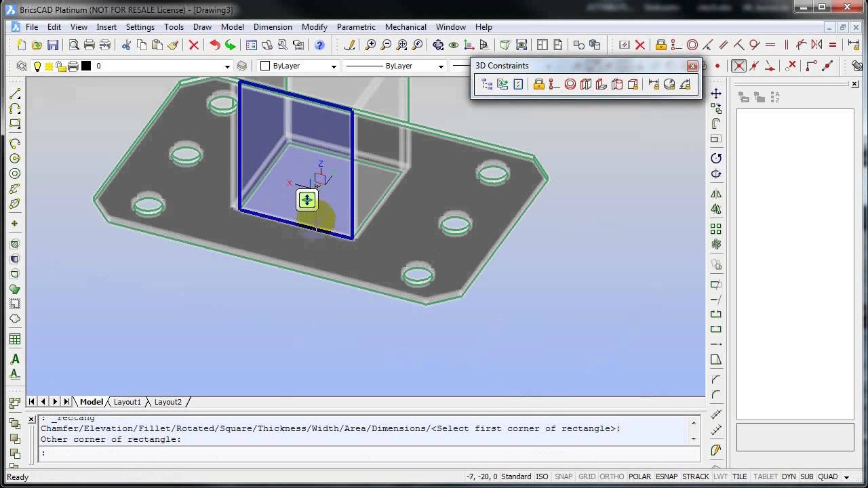
Task: Click the Zoom In magnifier icon
Action: (x=370, y=45)
